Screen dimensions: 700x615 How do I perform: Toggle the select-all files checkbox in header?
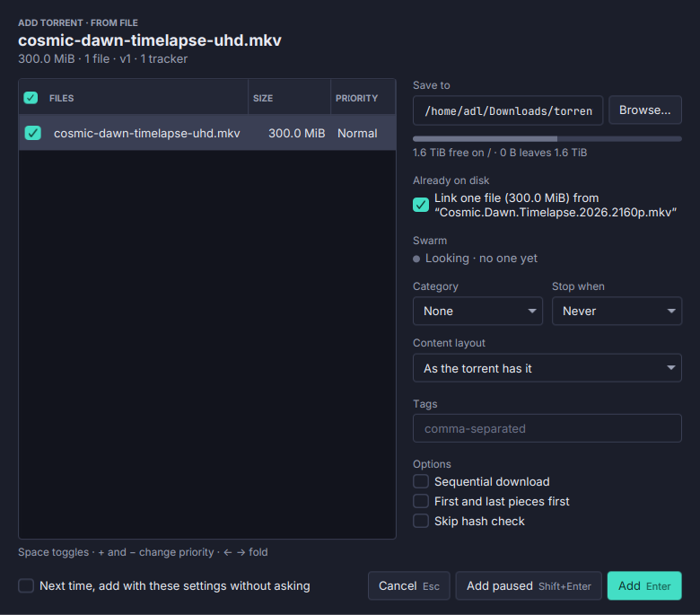31,98
